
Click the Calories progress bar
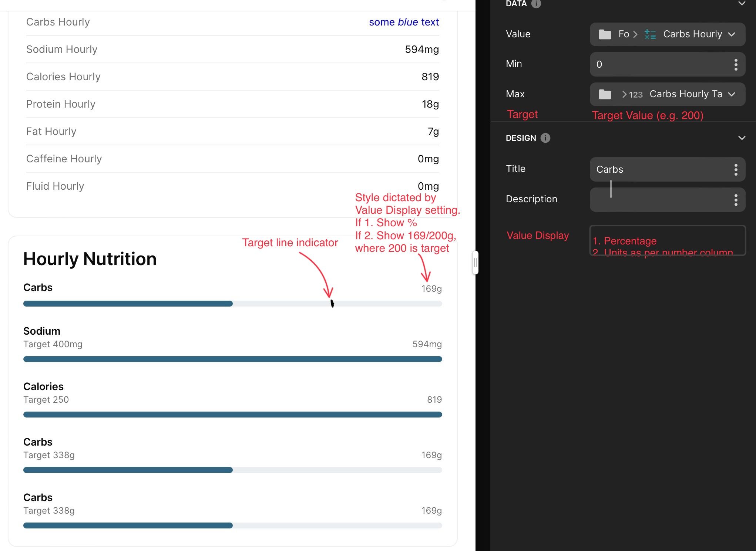point(232,415)
